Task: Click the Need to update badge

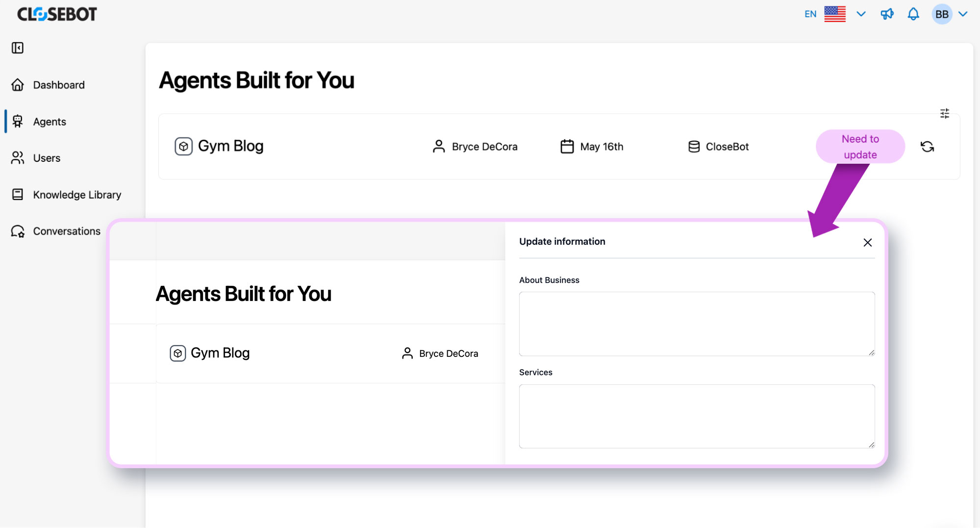Action: point(860,147)
